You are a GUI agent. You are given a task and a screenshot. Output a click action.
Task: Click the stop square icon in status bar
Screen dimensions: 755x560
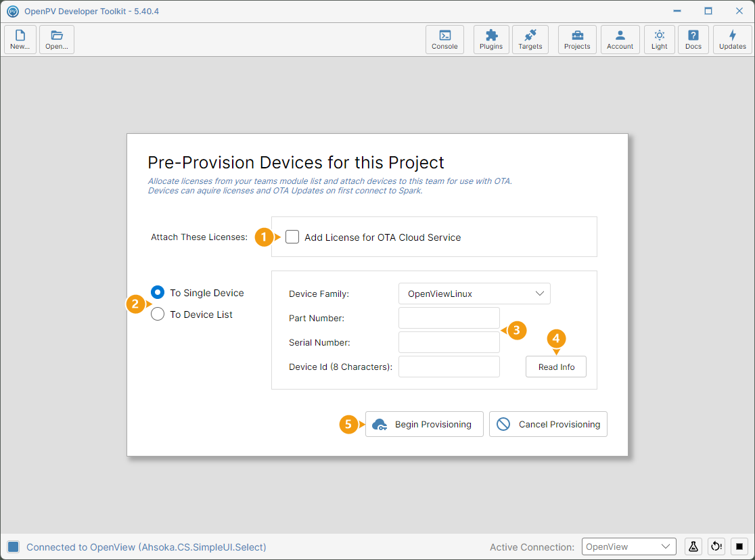point(739,546)
